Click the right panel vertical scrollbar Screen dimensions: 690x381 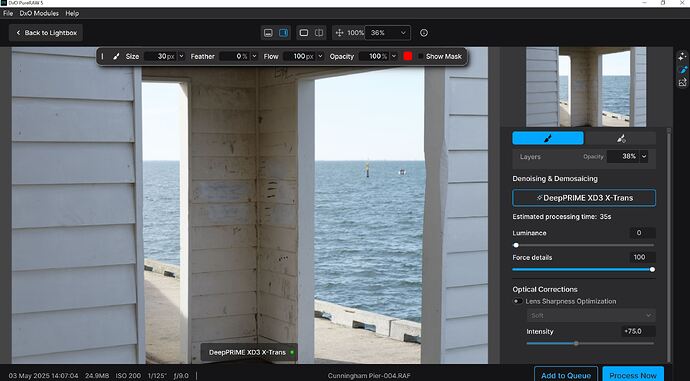[669, 245]
